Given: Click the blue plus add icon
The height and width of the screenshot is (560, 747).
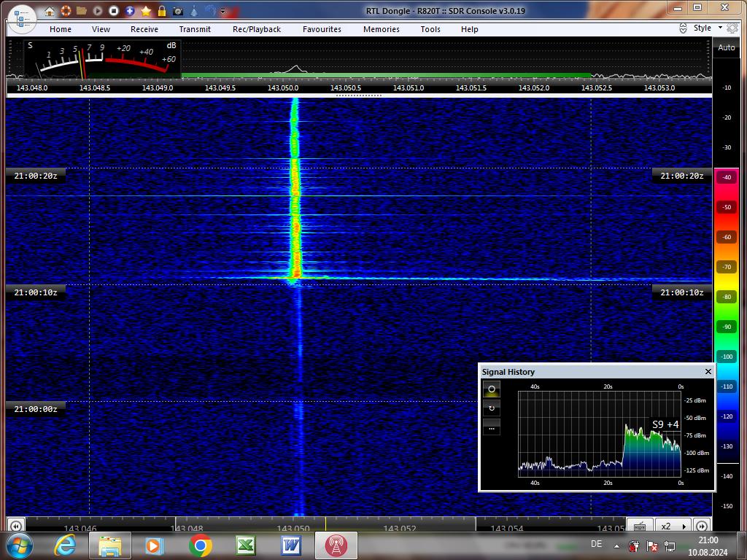Looking at the screenshot, I should (x=130, y=10).
